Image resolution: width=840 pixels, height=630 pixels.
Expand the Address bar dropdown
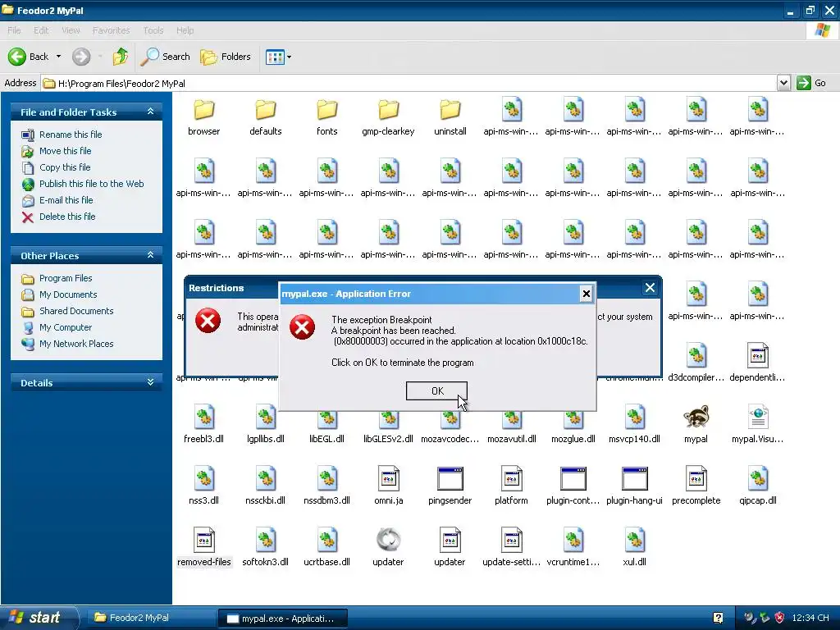click(x=783, y=83)
